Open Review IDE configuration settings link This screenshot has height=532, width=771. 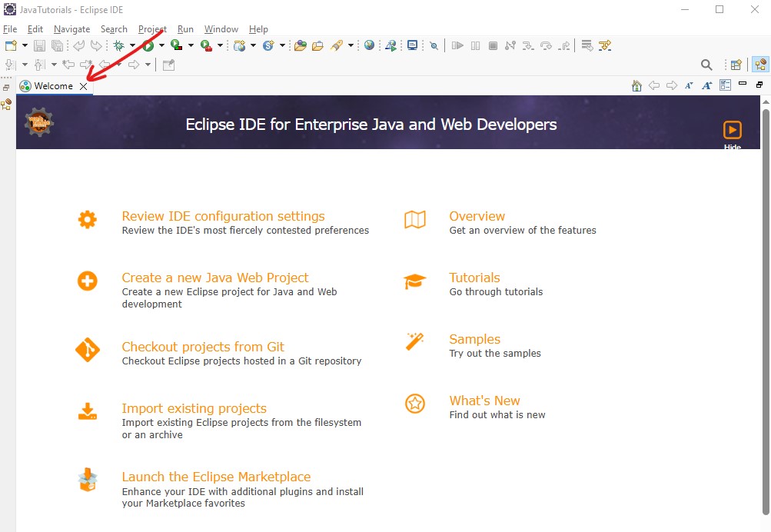(x=223, y=216)
